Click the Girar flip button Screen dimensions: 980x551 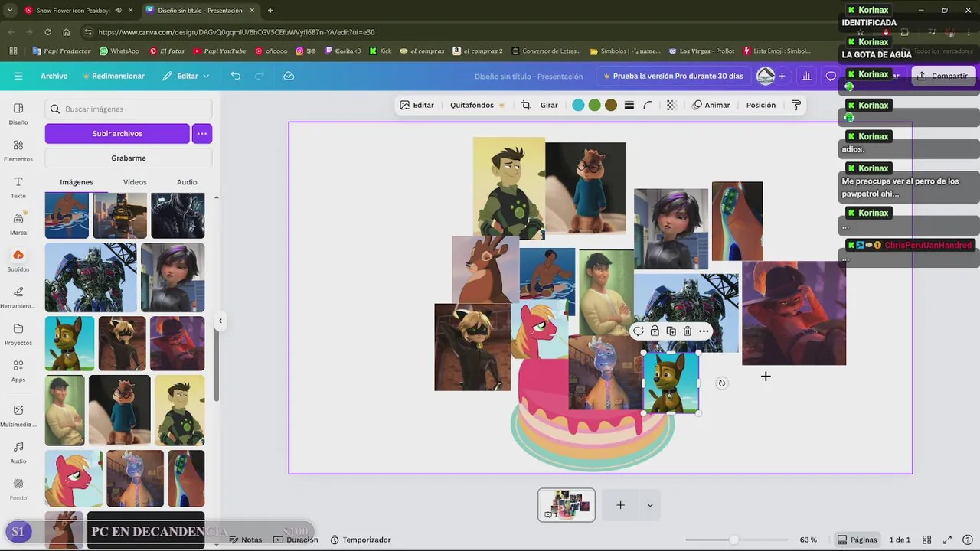click(549, 105)
